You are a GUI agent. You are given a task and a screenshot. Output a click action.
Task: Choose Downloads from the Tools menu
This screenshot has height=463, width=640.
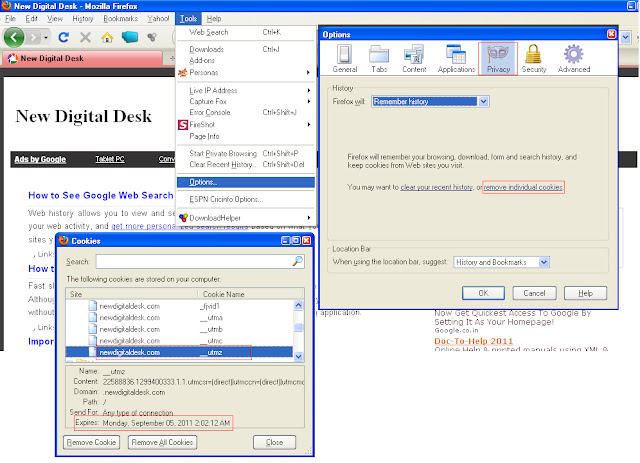point(246,49)
